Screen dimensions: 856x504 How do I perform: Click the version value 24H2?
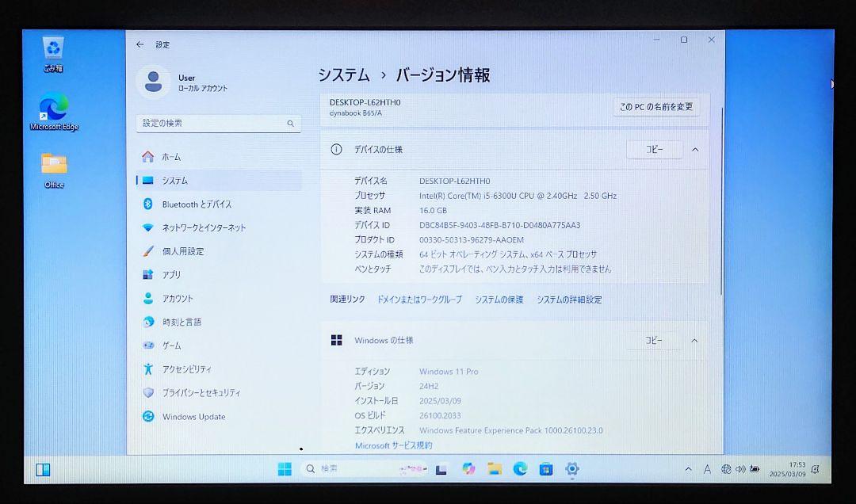429,386
